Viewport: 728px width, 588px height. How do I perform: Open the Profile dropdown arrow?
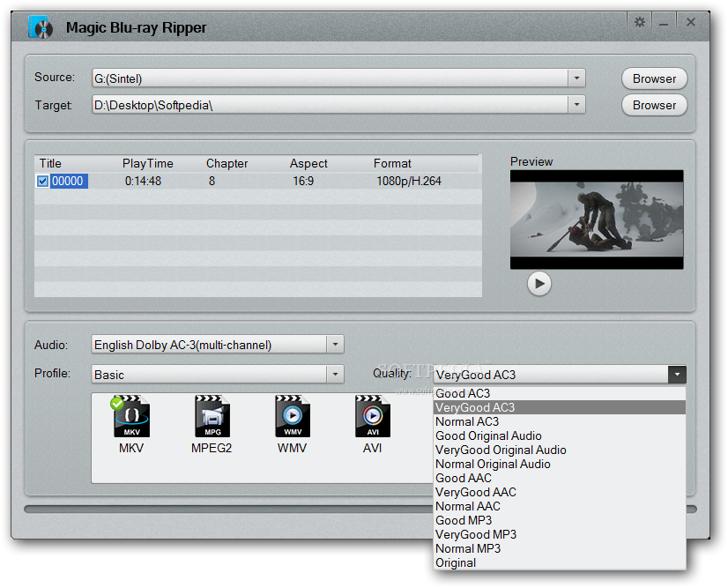point(335,374)
